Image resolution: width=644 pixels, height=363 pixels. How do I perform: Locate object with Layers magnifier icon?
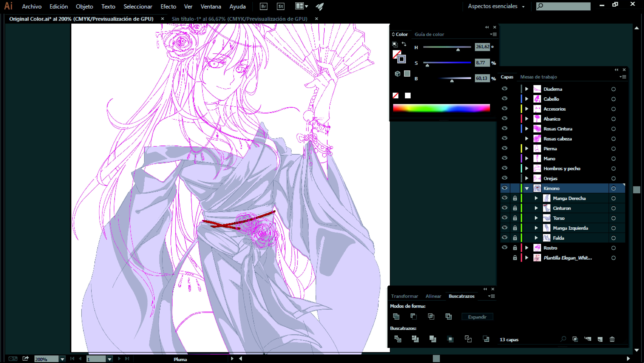563,339
